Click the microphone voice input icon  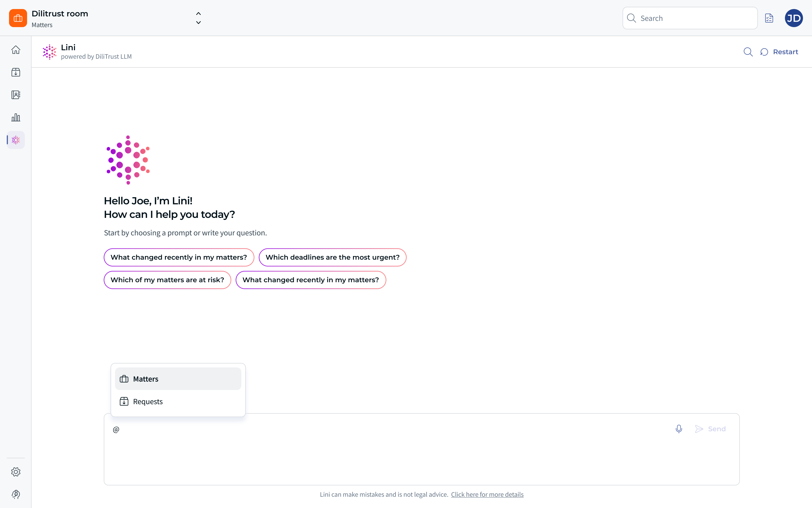pyautogui.click(x=679, y=429)
